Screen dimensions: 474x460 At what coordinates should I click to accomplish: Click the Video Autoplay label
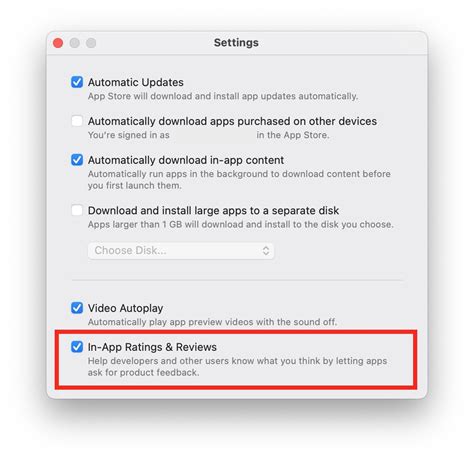[x=126, y=308]
